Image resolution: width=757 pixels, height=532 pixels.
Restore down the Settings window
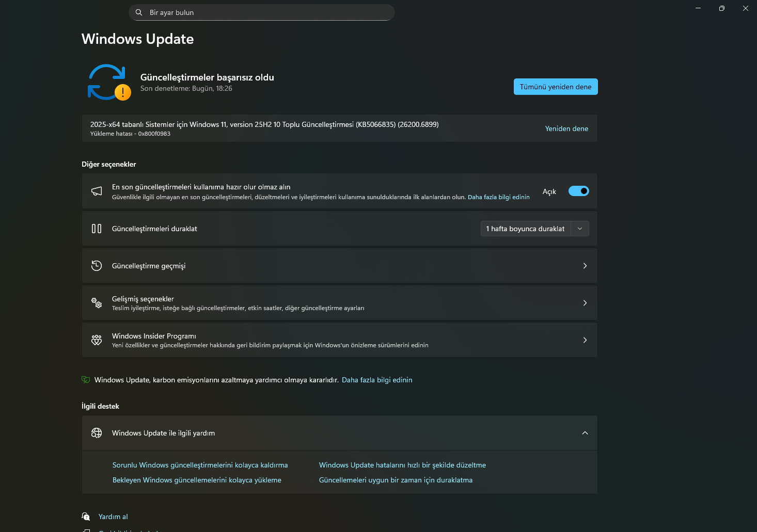722,8
